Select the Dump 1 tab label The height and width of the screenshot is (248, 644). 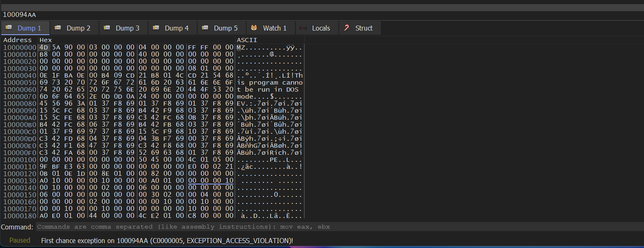coord(29,28)
